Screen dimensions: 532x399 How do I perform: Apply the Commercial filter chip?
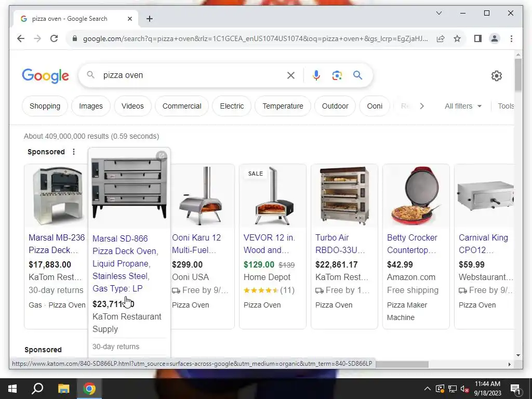click(181, 106)
